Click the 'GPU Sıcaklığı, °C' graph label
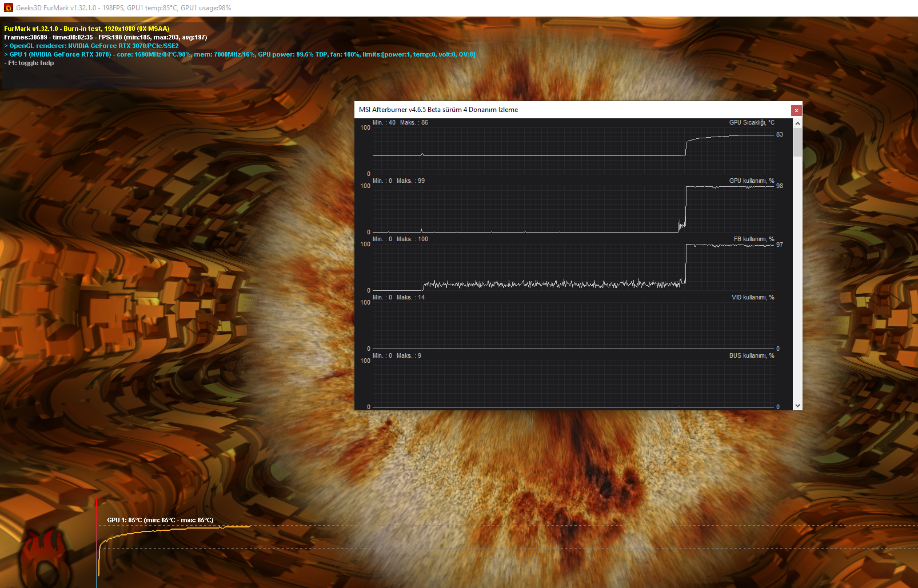Viewport: 918px width, 588px height. coord(752,122)
